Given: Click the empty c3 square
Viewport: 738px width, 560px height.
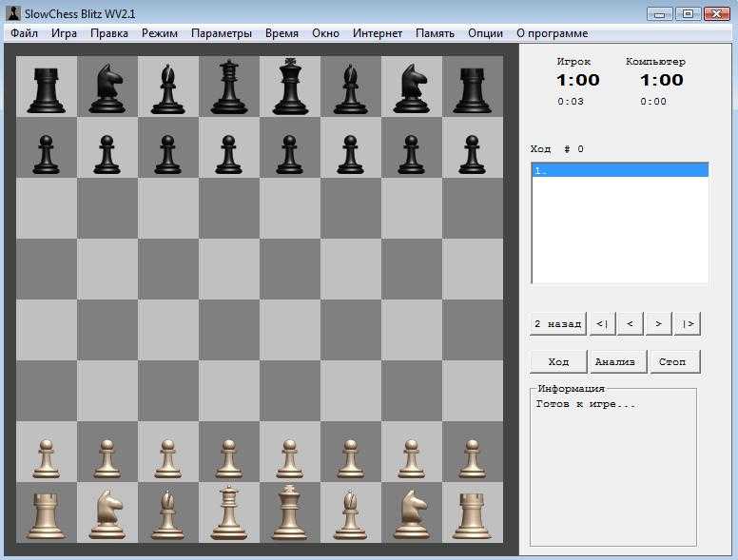Looking at the screenshot, I should pos(168,391).
